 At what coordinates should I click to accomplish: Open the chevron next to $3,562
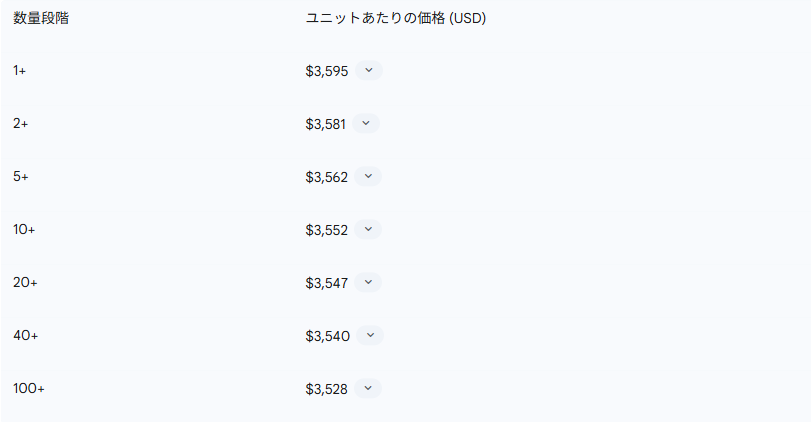coord(368,176)
